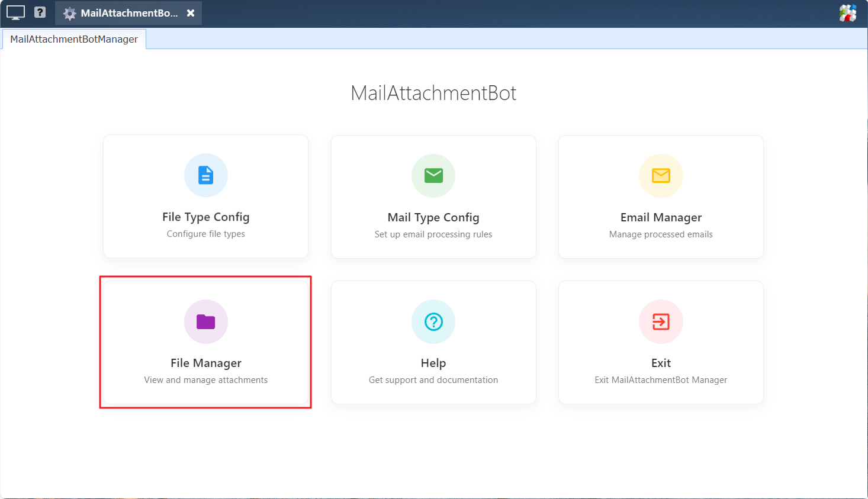Click the Exit card title

pyautogui.click(x=661, y=363)
